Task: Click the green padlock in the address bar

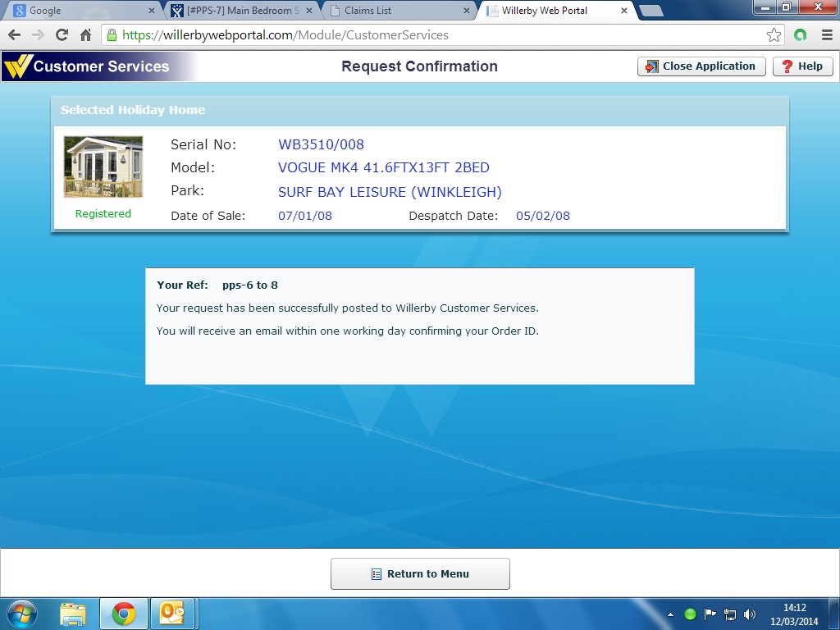Action: (x=112, y=35)
